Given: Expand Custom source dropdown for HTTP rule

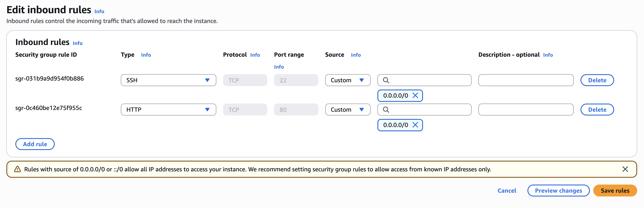Looking at the screenshot, I should click(x=348, y=110).
